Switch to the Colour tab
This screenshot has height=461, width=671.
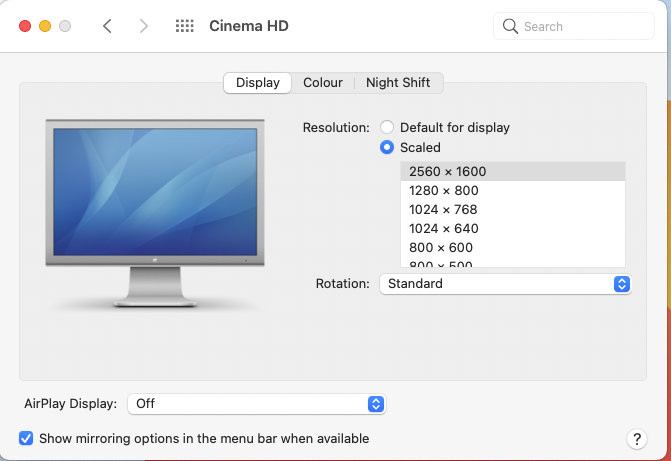click(323, 83)
